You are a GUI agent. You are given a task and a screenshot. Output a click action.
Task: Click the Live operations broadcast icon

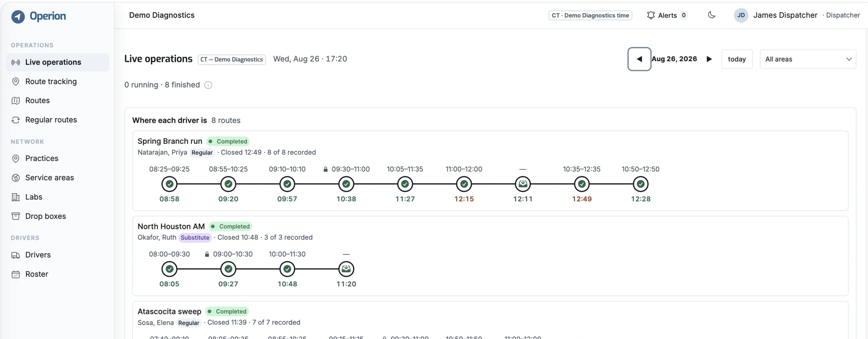click(16, 62)
